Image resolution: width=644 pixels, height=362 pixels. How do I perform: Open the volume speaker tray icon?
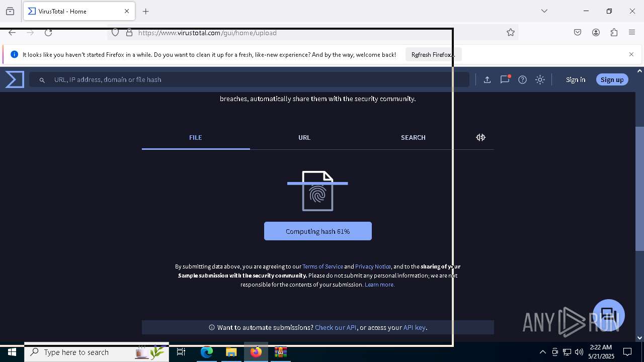tap(579, 352)
